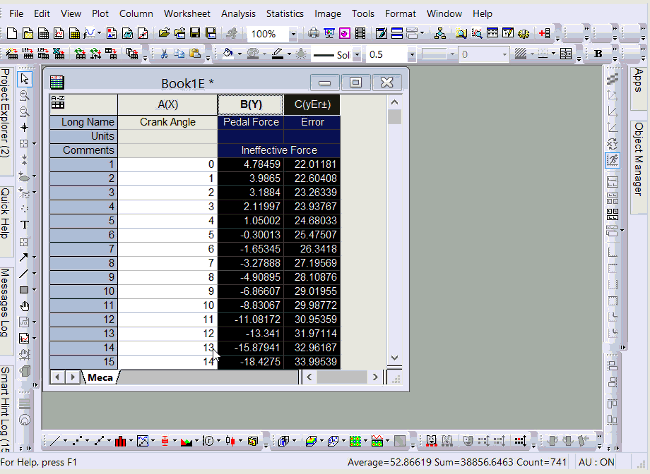Viewport: 650px width, 474px height.
Task: Click the Pedal Force long name cell
Action: tap(250, 122)
